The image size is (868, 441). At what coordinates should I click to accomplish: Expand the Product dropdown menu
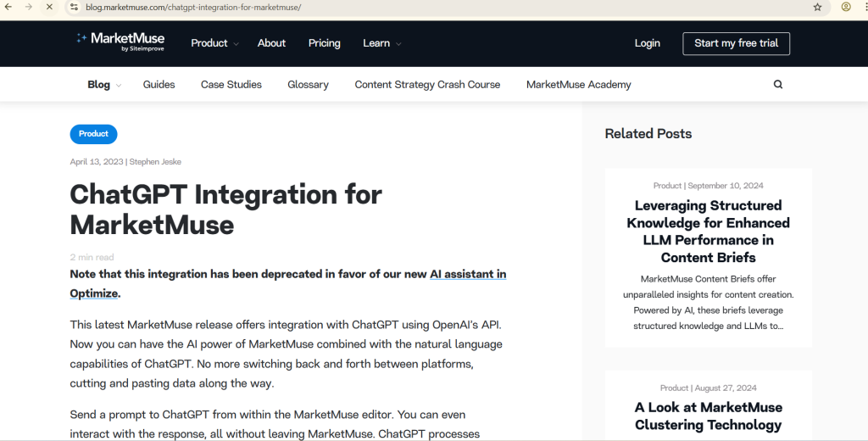pyautogui.click(x=214, y=43)
